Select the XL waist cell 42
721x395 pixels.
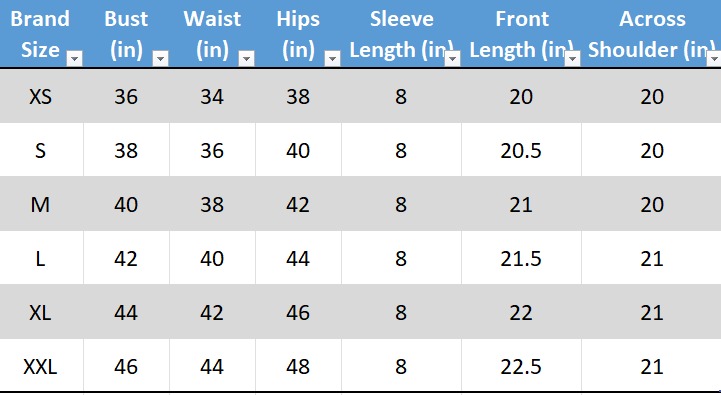212,312
